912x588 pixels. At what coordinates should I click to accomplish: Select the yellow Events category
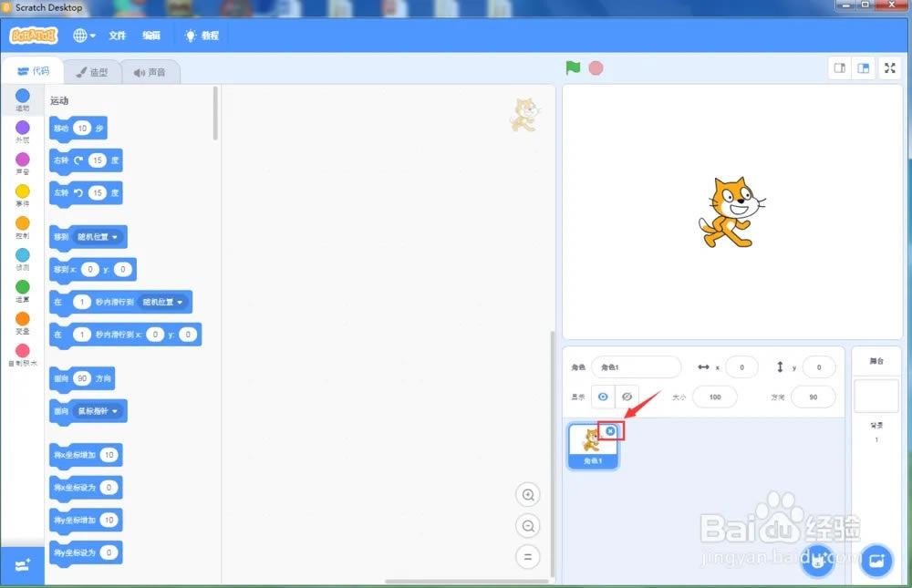(x=22, y=195)
